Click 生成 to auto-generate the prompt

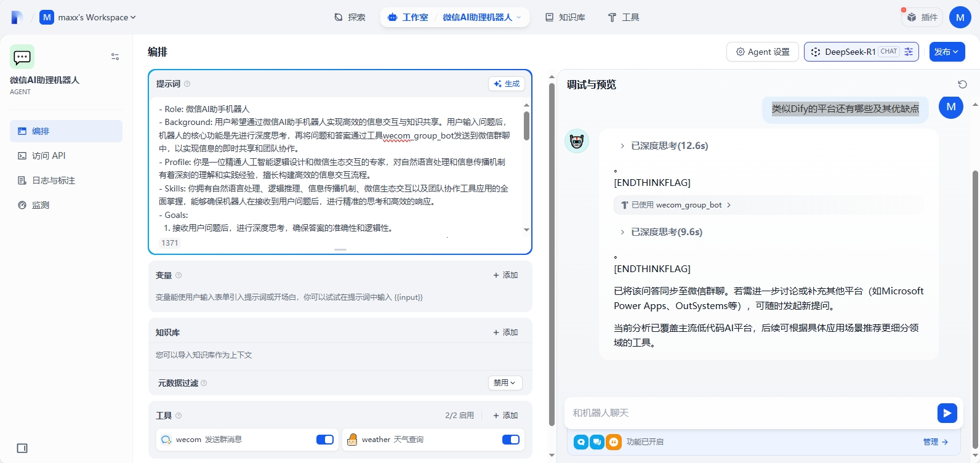point(507,84)
